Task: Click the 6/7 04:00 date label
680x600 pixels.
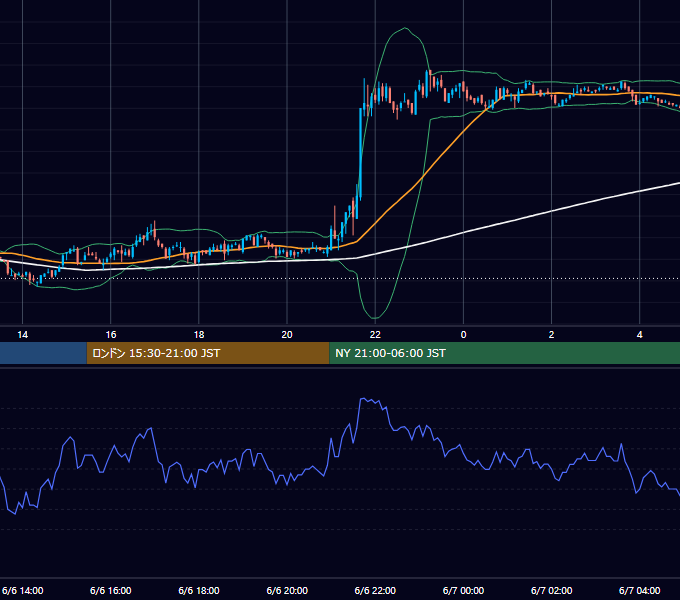Action: point(639,590)
